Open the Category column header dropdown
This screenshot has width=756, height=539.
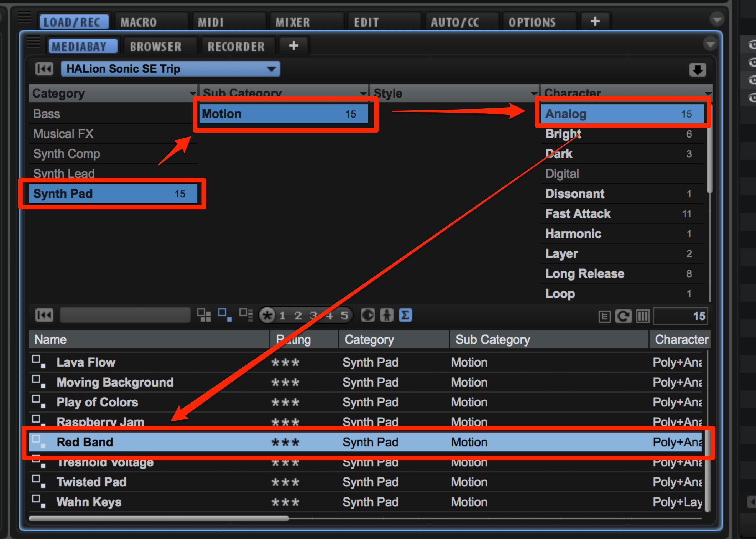[x=192, y=94]
